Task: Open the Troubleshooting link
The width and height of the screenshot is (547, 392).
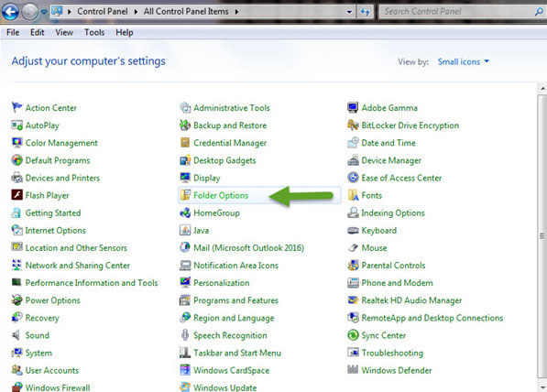Action: point(392,353)
